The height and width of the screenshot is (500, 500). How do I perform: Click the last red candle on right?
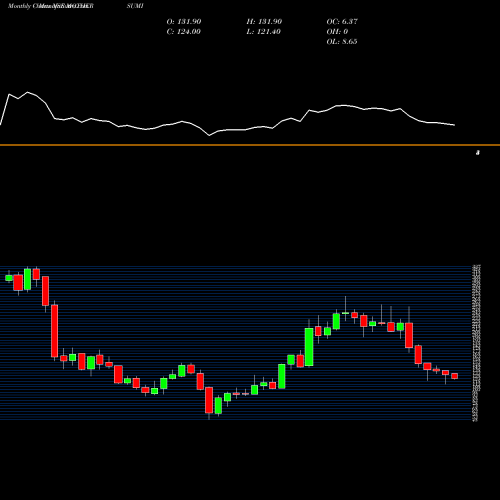(455, 376)
